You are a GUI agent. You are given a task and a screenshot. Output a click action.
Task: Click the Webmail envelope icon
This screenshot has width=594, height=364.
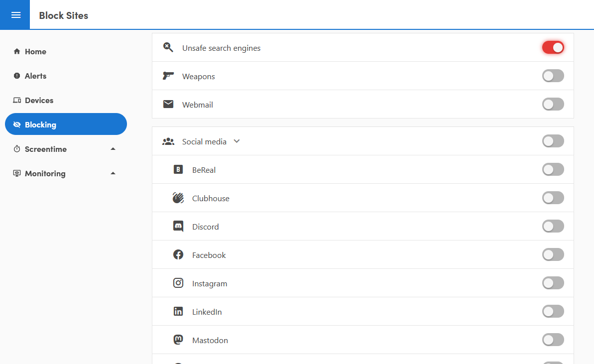tap(168, 104)
